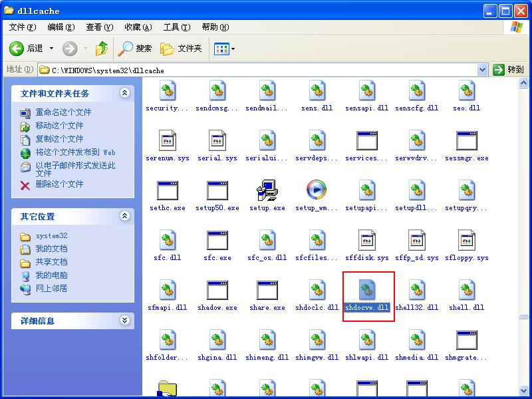Screen dimensions: 532x399
Task: Open the File (文件) menu
Action: (23, 27)
